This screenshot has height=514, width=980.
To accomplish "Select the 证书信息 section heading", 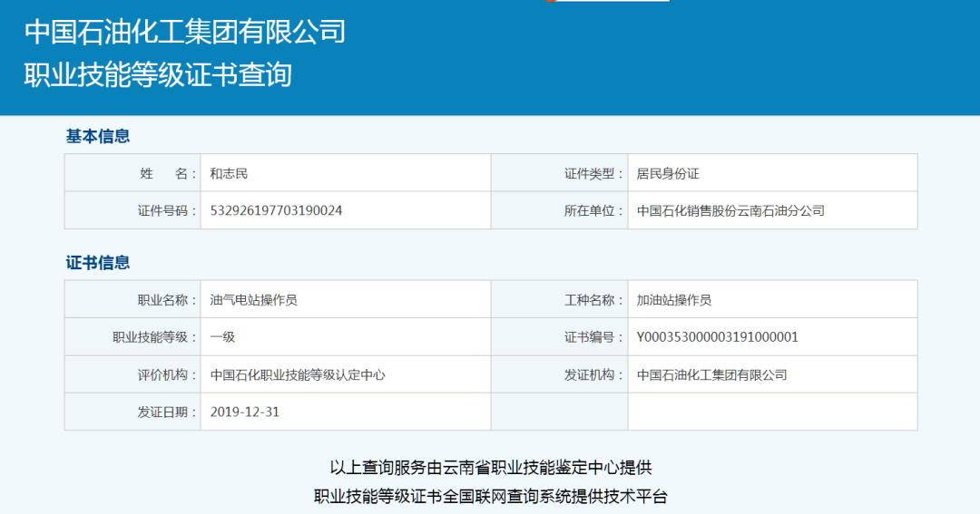I will 97,263.
